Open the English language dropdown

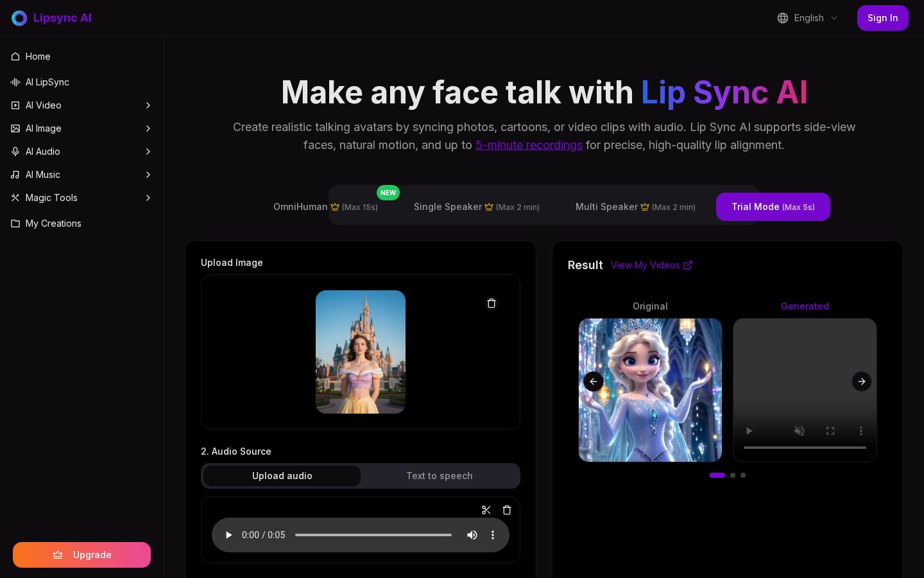807,18
